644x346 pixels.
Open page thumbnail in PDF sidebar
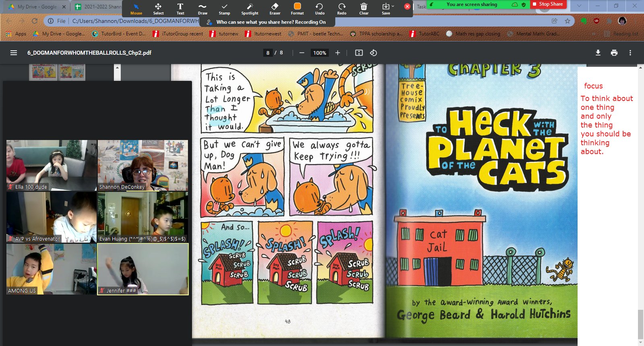[57, 72]
